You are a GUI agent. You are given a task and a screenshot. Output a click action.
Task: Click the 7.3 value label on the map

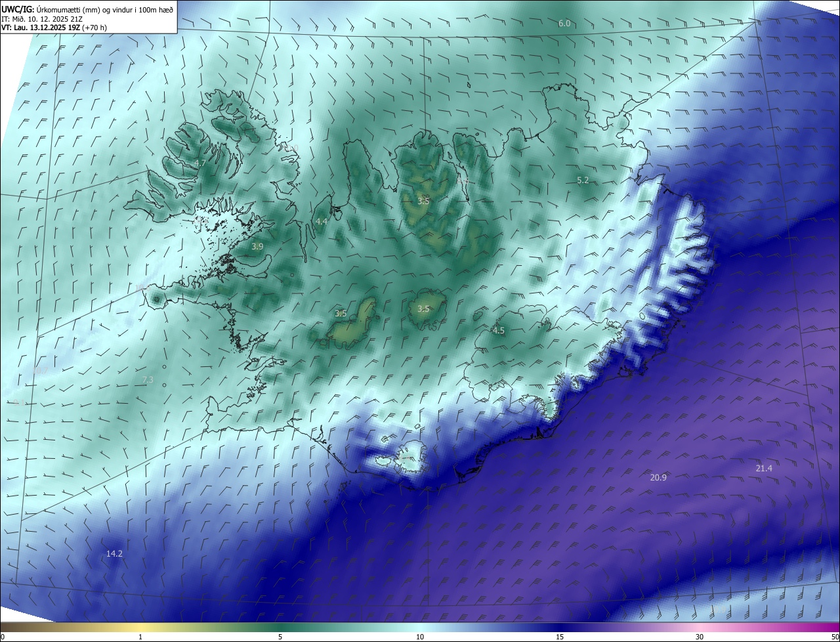coord(148,379)
